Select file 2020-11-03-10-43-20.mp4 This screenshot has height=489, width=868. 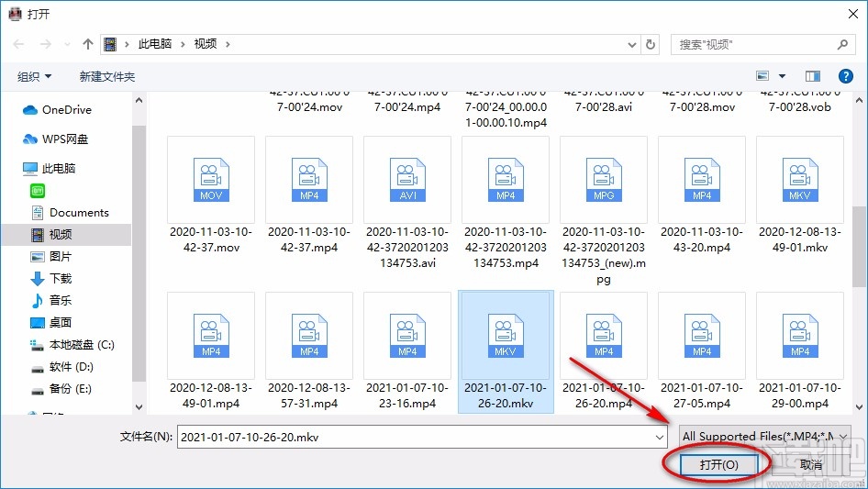702,195
